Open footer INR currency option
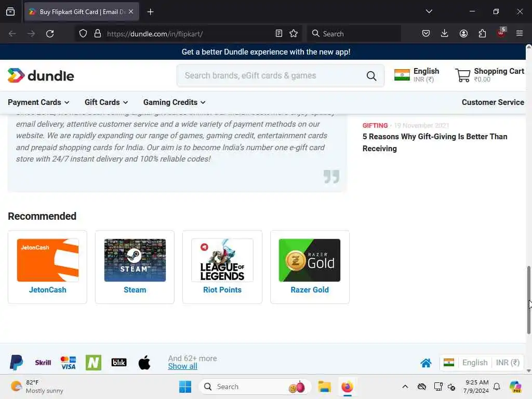The width and height of the screenshot is (532, 399). point(508,363)
